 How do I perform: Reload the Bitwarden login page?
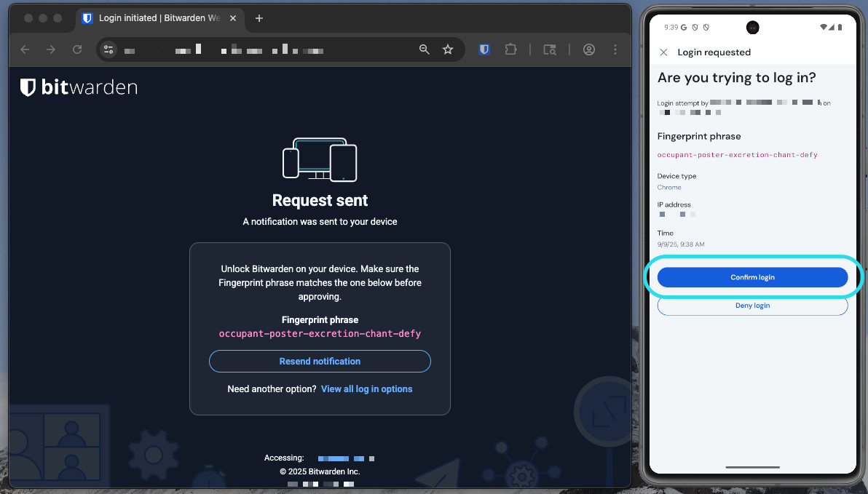(x=77, y=49)
